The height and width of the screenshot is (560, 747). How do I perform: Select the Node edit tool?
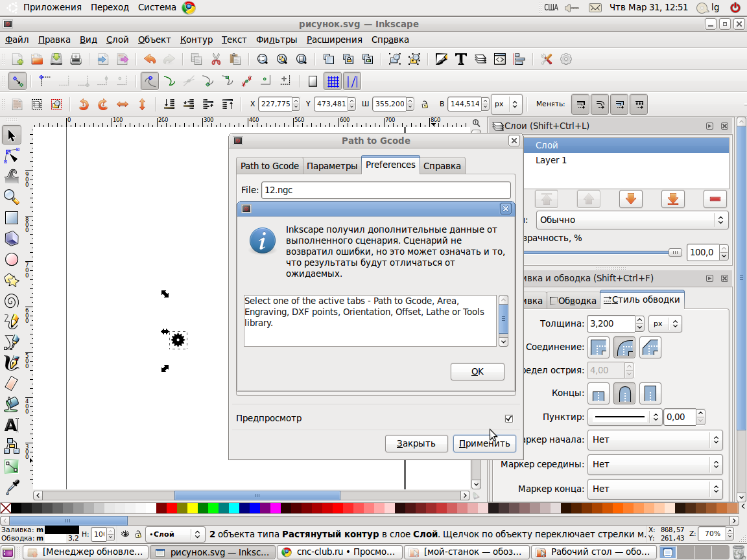point(12,156)
